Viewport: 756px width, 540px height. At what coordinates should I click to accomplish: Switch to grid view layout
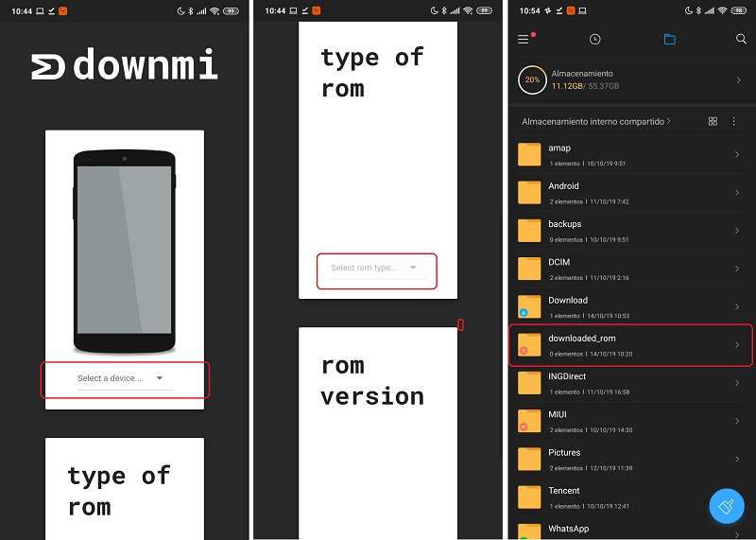click(x=713, y=121)
